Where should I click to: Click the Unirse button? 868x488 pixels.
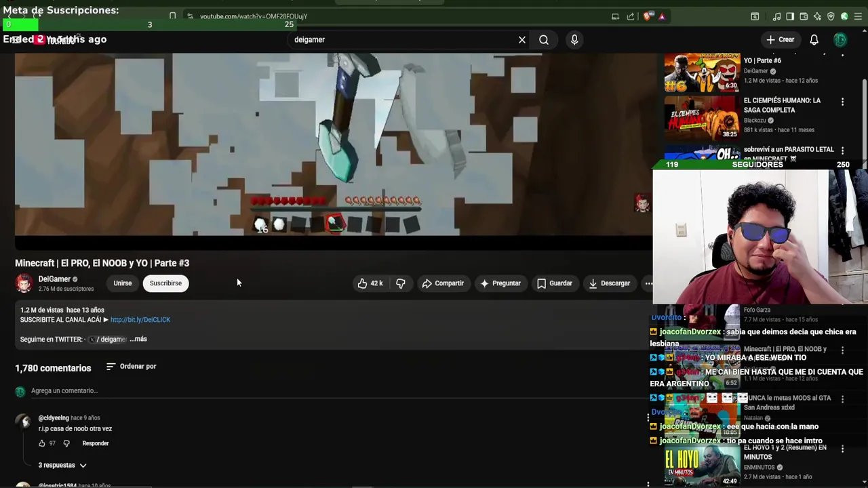point(123,283)
